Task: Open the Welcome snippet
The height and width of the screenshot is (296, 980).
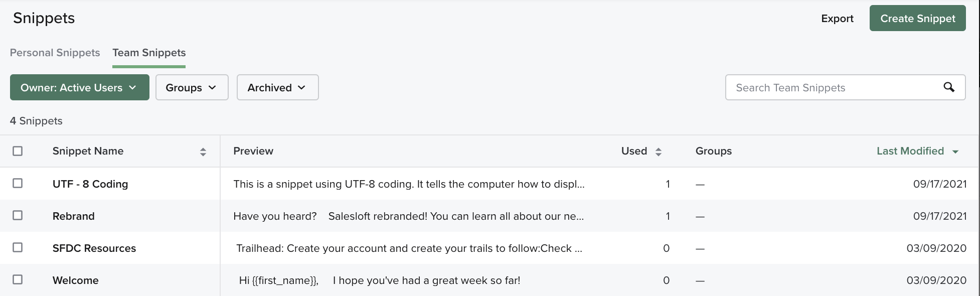Action: click(75, 280)
